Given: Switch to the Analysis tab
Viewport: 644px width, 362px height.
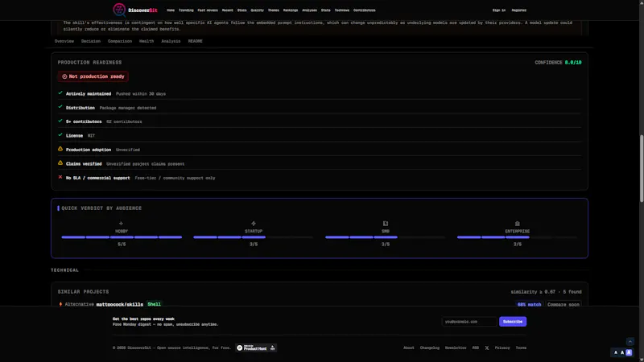Looking at the screenshot, I should [171, 41].
